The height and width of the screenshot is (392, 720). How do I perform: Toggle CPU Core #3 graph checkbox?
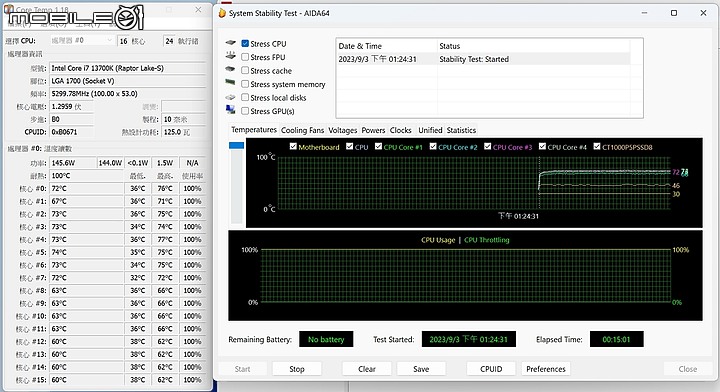(488, 146)
